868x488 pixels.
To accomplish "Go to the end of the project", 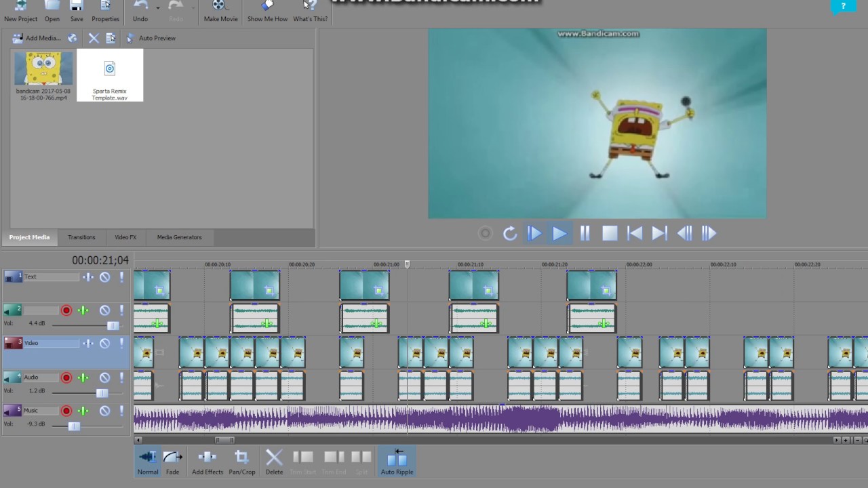I will click(659, 233).
